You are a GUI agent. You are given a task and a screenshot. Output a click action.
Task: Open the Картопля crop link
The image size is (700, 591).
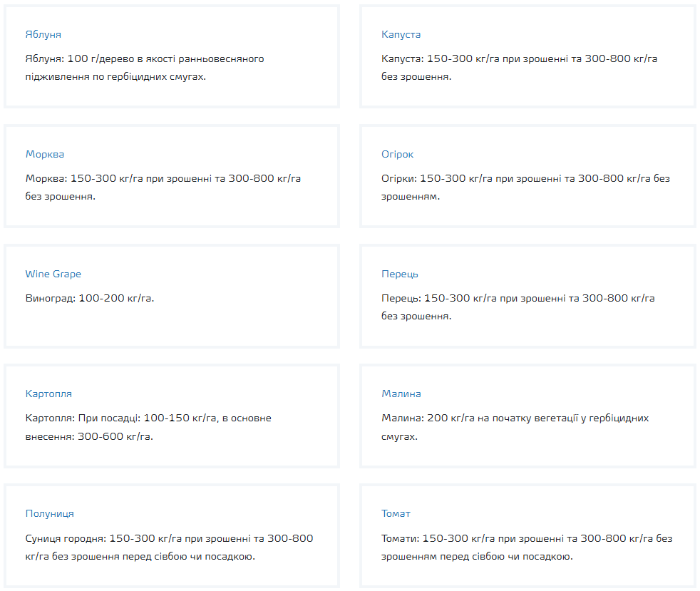click(48, 394)
